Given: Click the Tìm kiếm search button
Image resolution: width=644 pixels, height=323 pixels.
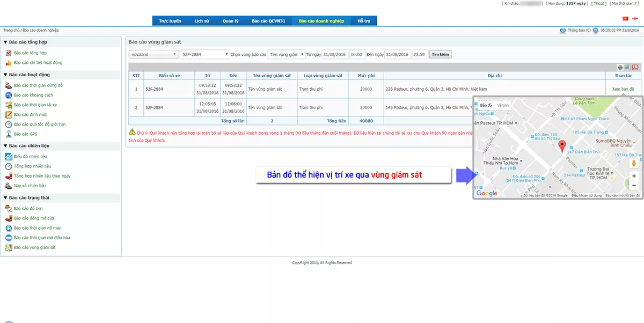Looking at the screenshot, I should [441, 54].
